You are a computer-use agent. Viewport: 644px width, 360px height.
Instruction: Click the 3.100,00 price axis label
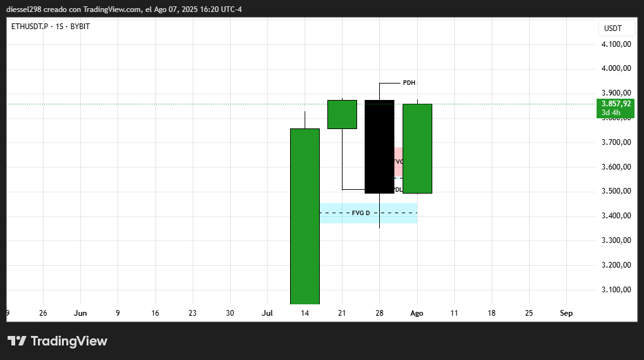tap(616, 290)
